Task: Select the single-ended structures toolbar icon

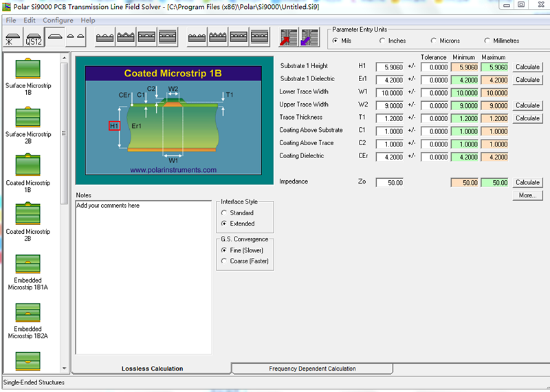Action: coord(55,37)
